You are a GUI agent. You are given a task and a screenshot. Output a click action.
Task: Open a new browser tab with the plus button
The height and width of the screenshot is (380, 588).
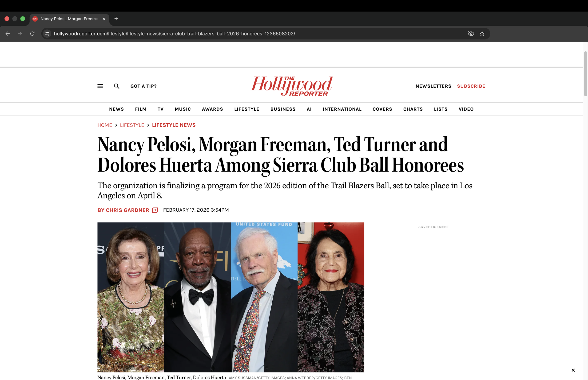click(x=116, y=19)
